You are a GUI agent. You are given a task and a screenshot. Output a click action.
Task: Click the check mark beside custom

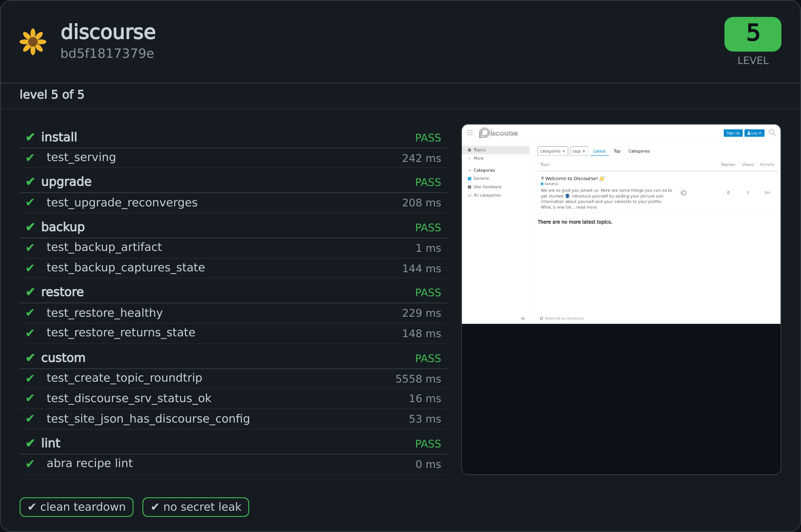[30, 358]
